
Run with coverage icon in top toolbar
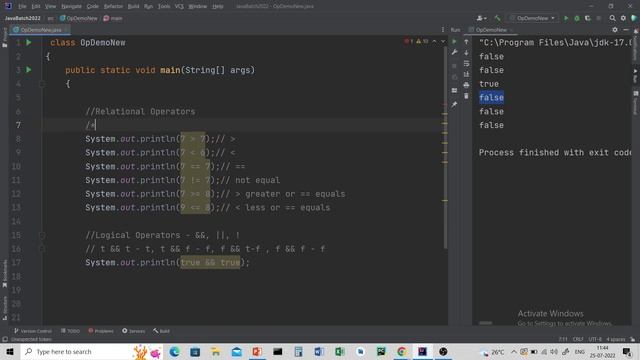(x=588, y=18)
